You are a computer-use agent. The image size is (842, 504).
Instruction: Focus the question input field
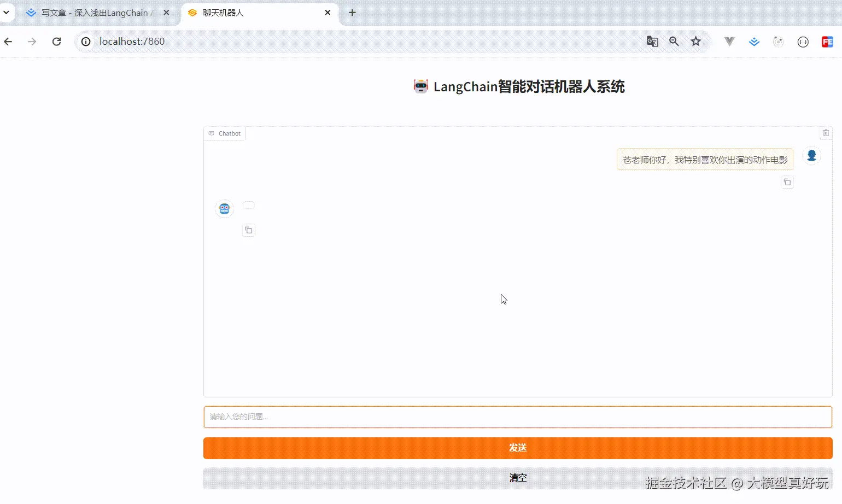click(x=518, y=417)
